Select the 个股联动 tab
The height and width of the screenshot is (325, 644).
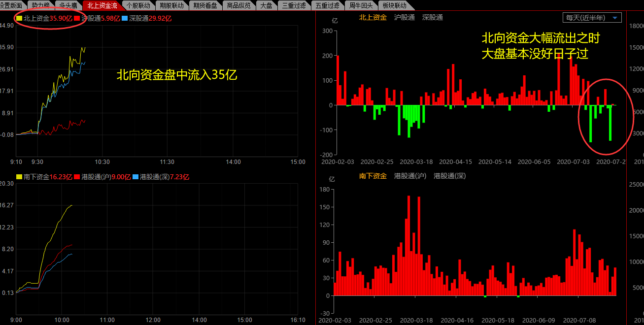(138, 5)
